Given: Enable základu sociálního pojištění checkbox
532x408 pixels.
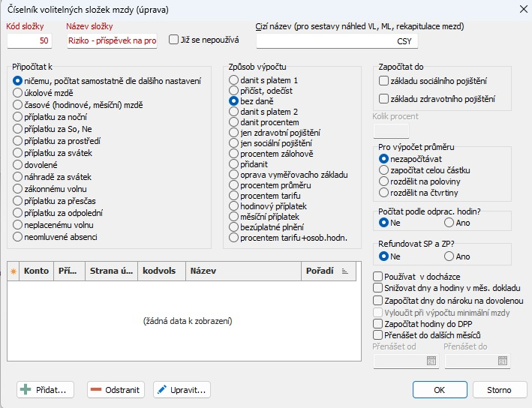Looking at the screenshot, I should (x=383, y=81).
